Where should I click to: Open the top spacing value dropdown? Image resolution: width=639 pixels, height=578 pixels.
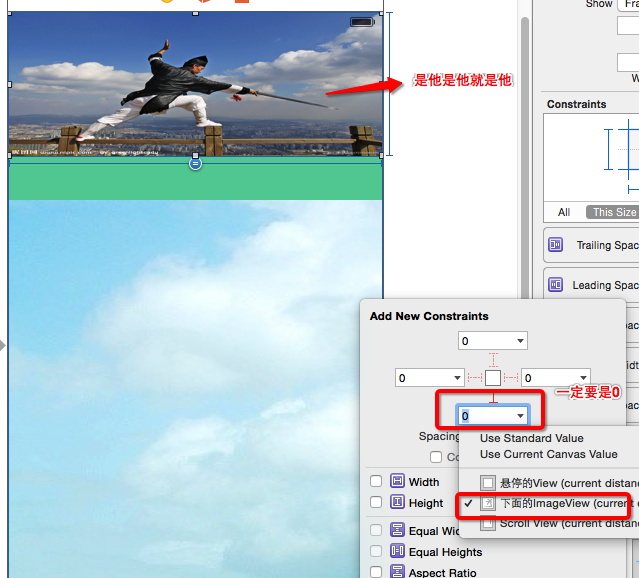[x=520, y=341]
